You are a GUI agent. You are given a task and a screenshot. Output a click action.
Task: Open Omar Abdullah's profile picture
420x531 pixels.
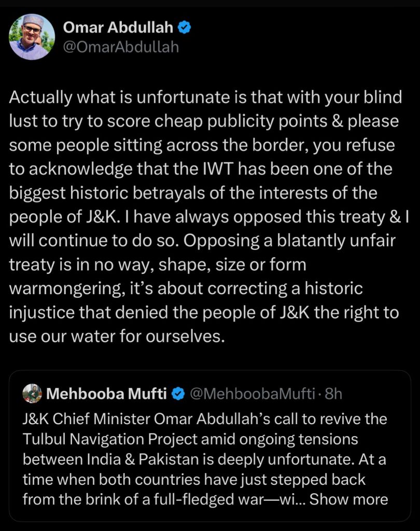coord(32,37)
